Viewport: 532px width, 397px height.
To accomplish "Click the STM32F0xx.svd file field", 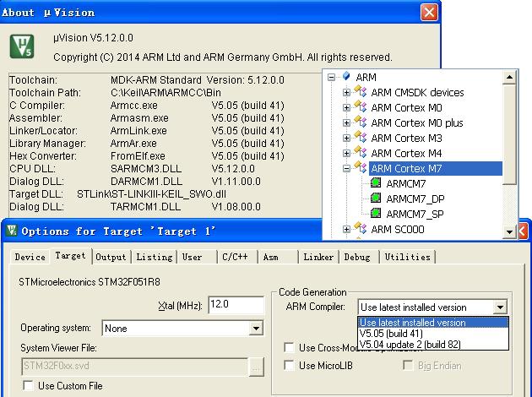I will click(x=135, y=367).
